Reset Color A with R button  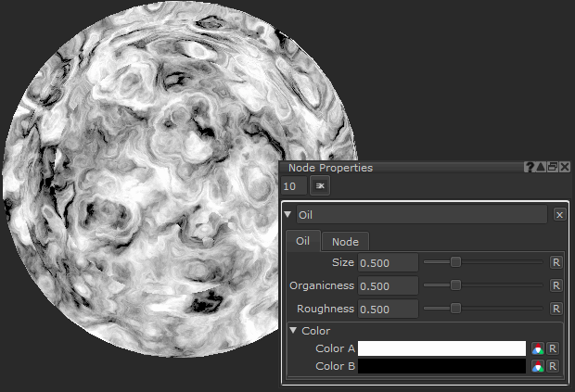point(552,348)
